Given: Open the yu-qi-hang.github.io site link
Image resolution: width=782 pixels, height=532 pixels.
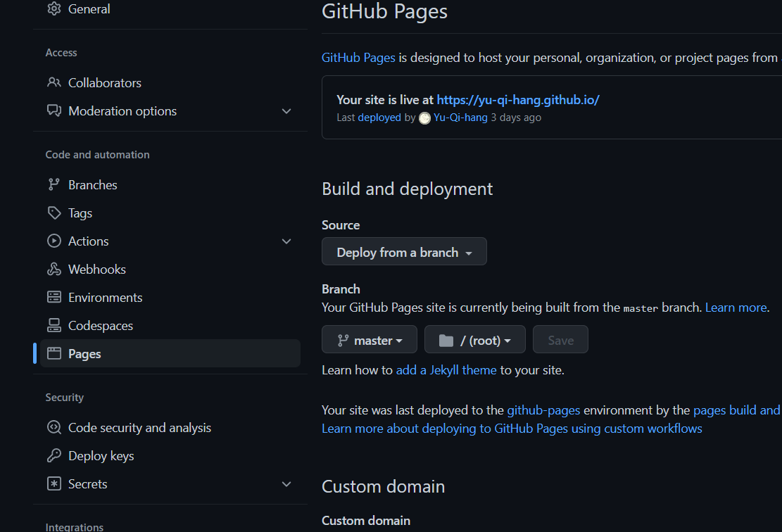Looking at the screenshot, I should pos(518,99).
